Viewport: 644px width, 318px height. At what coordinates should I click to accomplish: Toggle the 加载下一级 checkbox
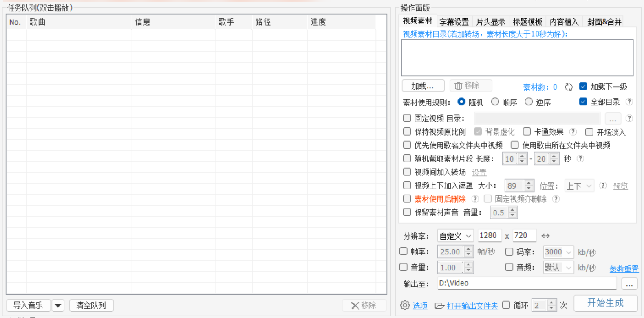click(x=583, y=86)
